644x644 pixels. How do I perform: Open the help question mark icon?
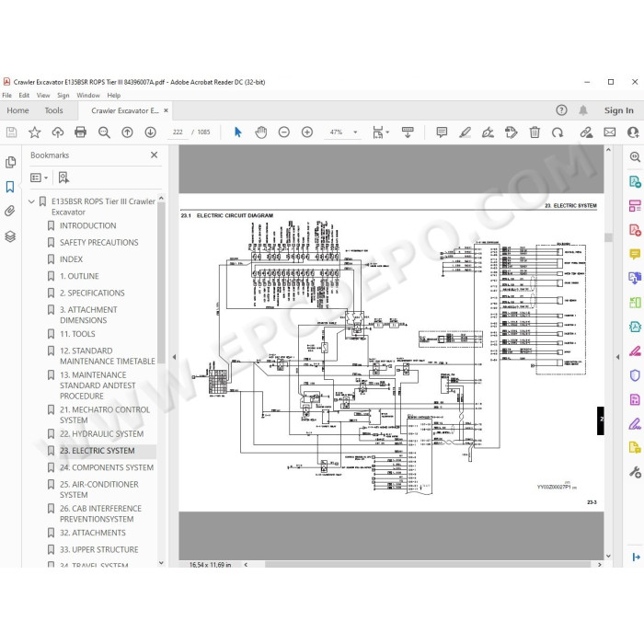click(561, 110)
